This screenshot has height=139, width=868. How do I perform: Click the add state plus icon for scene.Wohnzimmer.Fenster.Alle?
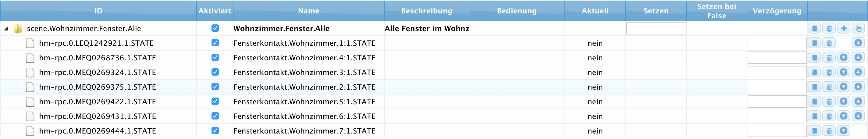point(843,29)
